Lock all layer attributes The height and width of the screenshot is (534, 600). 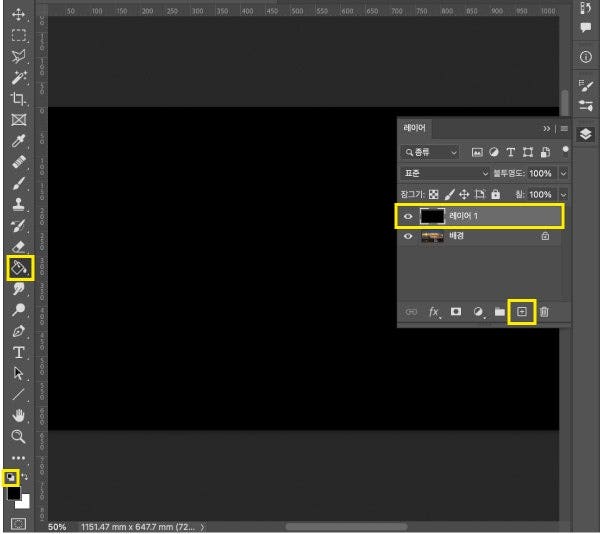(x=496, y=194)
